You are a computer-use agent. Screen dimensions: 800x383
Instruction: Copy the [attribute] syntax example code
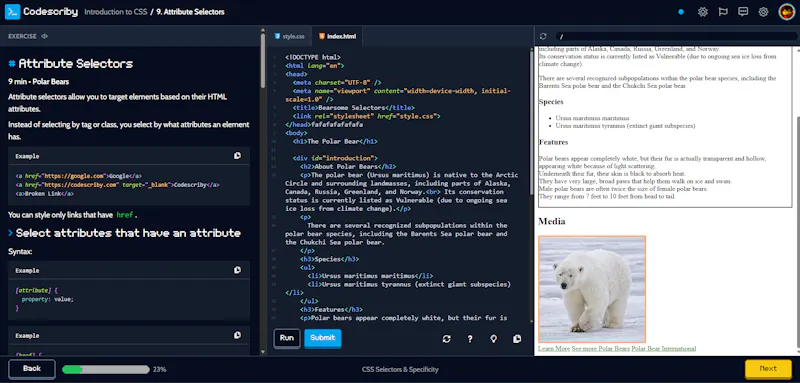(x=237, y=270)
